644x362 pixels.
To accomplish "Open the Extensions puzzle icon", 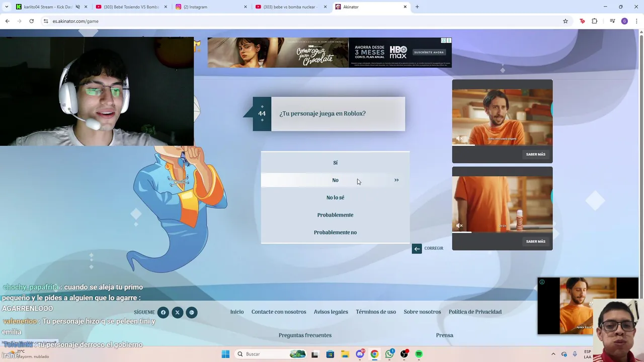I will (594, 21).
